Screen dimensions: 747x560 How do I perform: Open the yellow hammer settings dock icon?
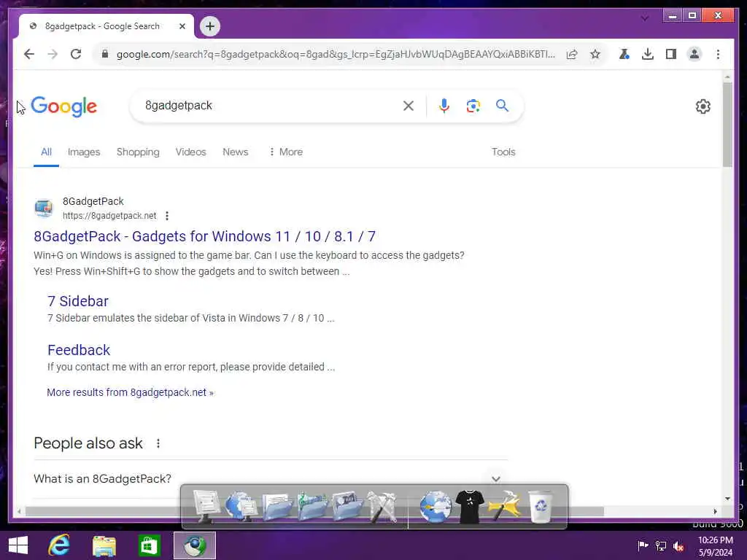point(505,507)
